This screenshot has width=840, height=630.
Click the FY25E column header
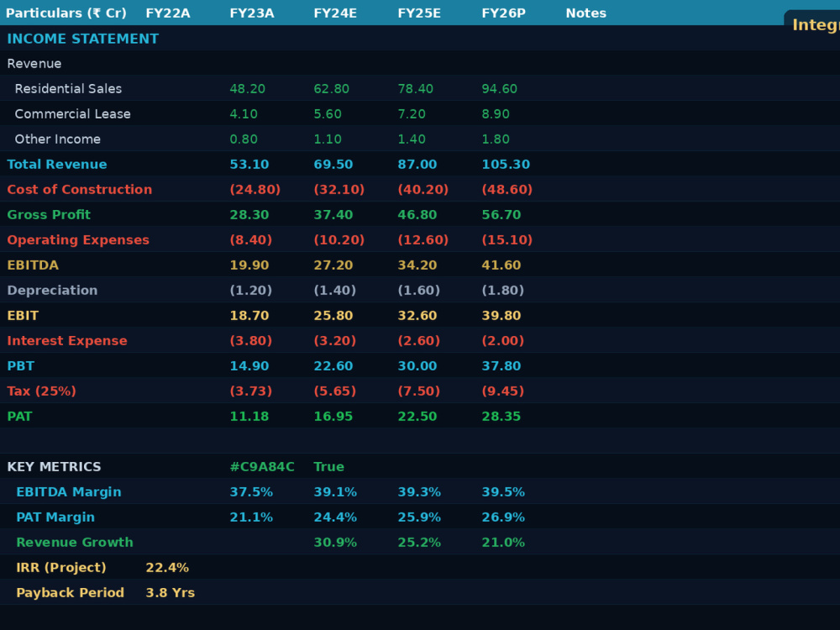coord(419,13)
